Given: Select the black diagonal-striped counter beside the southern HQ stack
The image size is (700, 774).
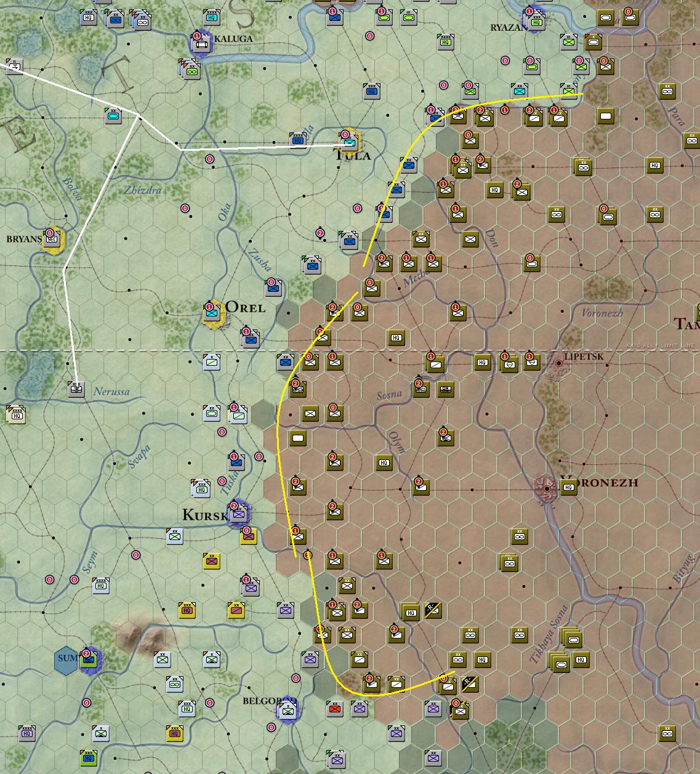Looking at the screenshot, I should 433,609.
